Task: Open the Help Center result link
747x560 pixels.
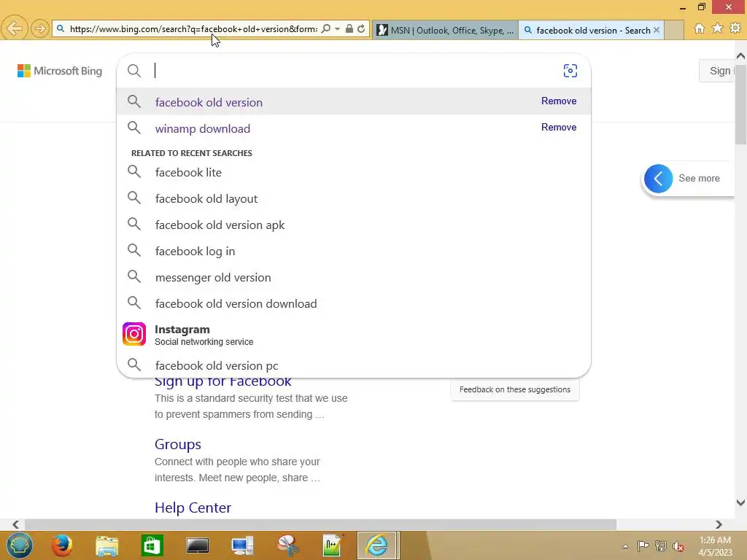Action: [193, 507]
